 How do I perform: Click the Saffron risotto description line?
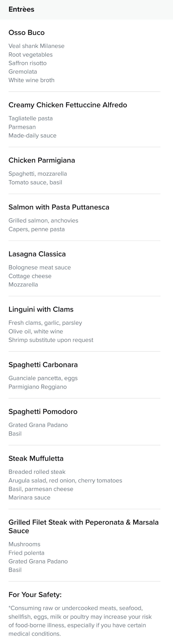click(x=28, y=63)
